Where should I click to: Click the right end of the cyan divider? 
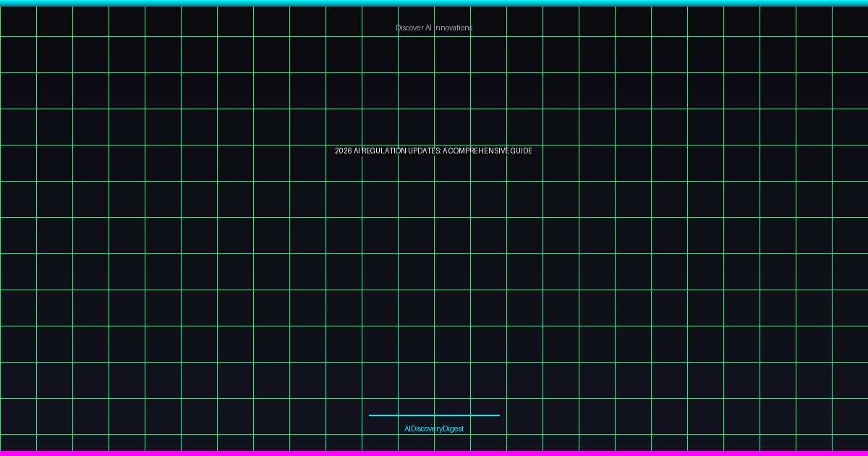tap(497, 415)
